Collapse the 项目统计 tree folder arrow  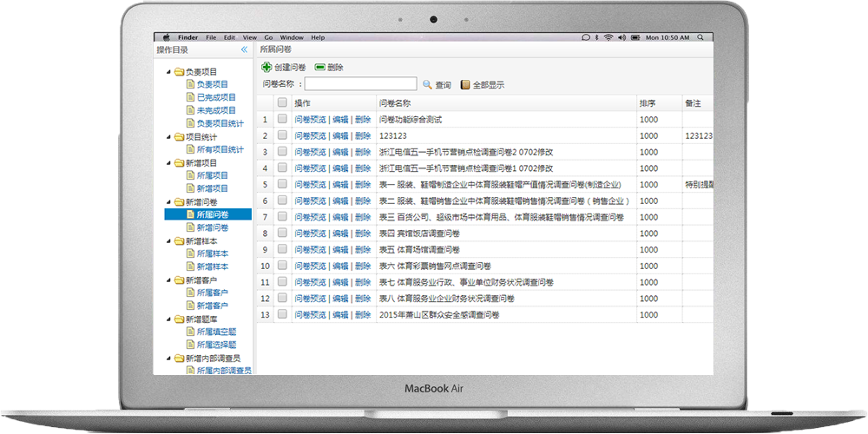click(168, 137)
